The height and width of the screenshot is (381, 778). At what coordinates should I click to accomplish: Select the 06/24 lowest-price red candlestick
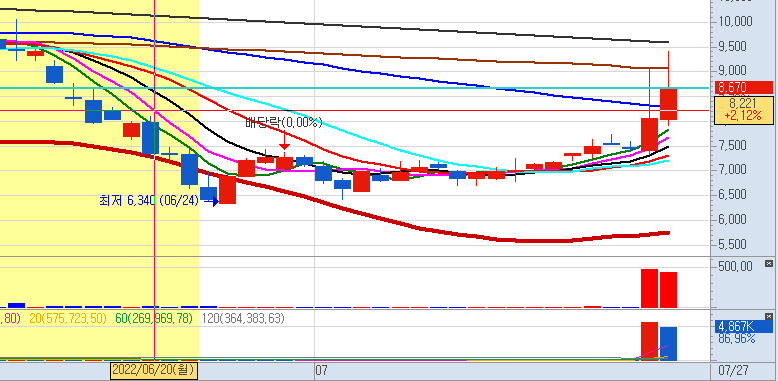pos(227,190)
